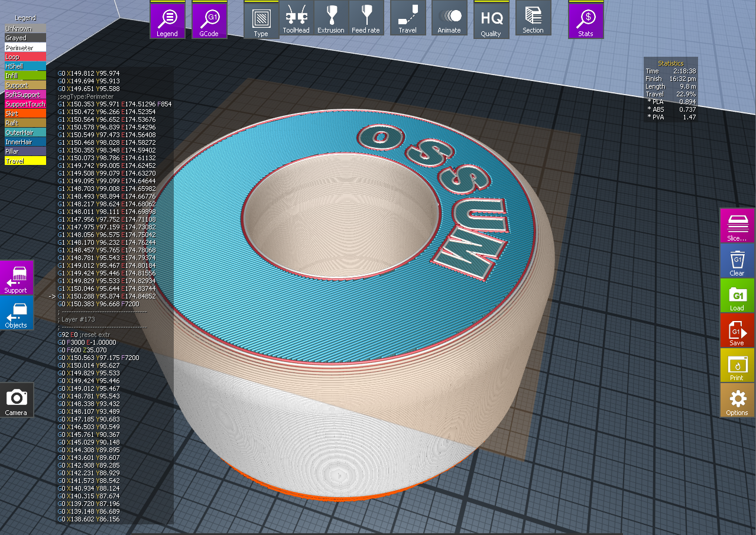Screen dimensions: 756x535
Task: Switch to Extrusion coloring view
Action: pos(331,18)
